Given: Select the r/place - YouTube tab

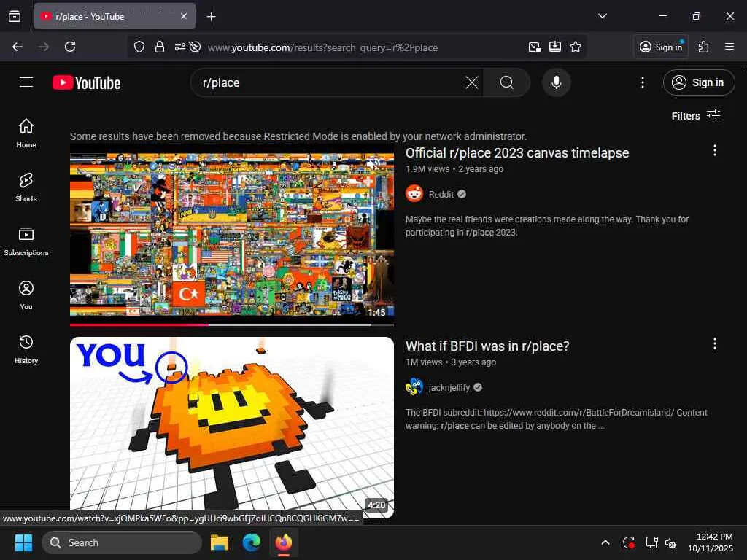Looking at the screenshot, I should click(108, 16).
